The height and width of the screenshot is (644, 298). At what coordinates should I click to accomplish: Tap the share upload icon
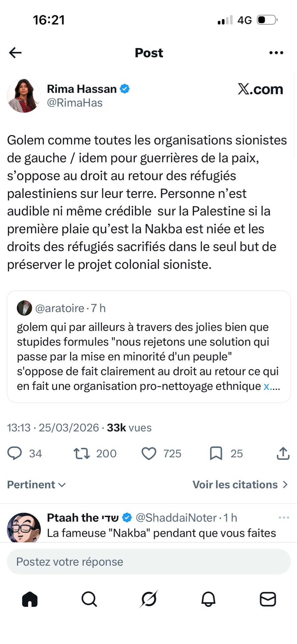[283, 453]
